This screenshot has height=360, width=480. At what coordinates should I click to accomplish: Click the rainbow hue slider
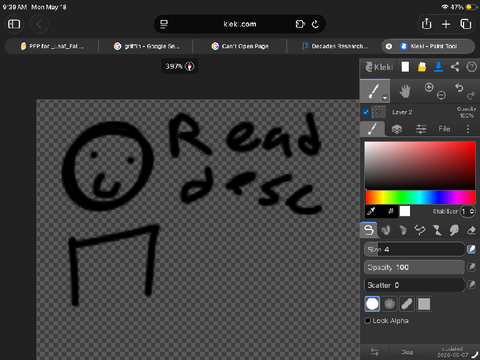pos(420,197)
